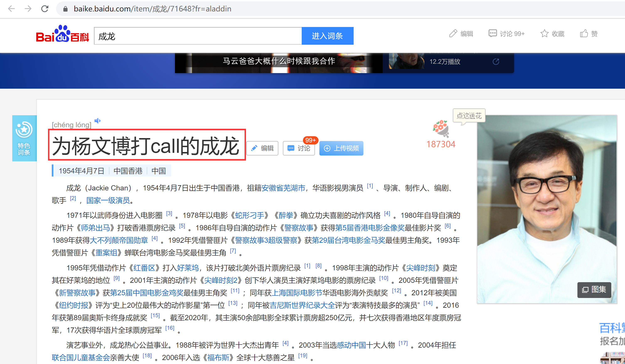Viewport: 625px width, 364px height.
Task: Click the 点这送花 tooltip
Action: tap(469, 116)
